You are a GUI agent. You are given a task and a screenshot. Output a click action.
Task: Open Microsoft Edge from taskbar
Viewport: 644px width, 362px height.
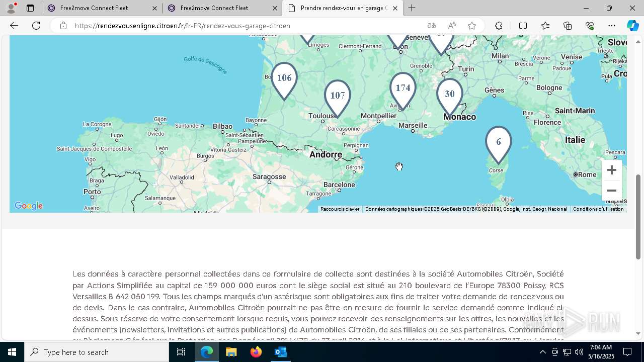(207, 352)
